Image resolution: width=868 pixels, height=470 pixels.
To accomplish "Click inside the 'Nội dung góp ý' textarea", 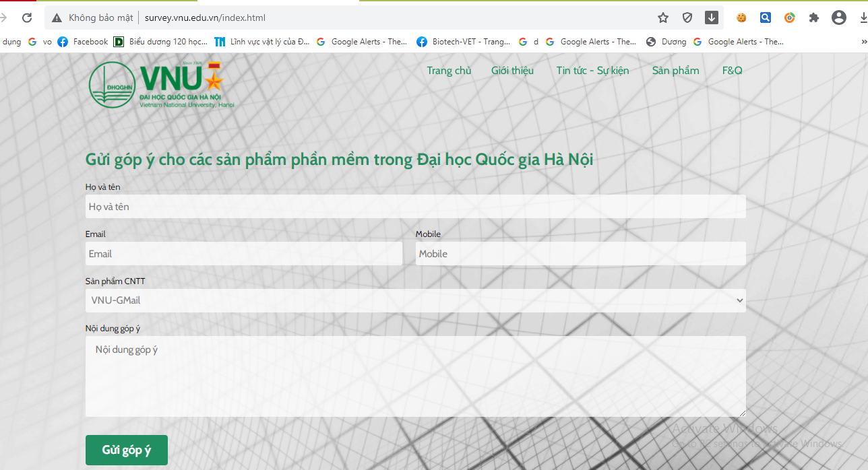I will pyautogui.click(x=415, y=376).
